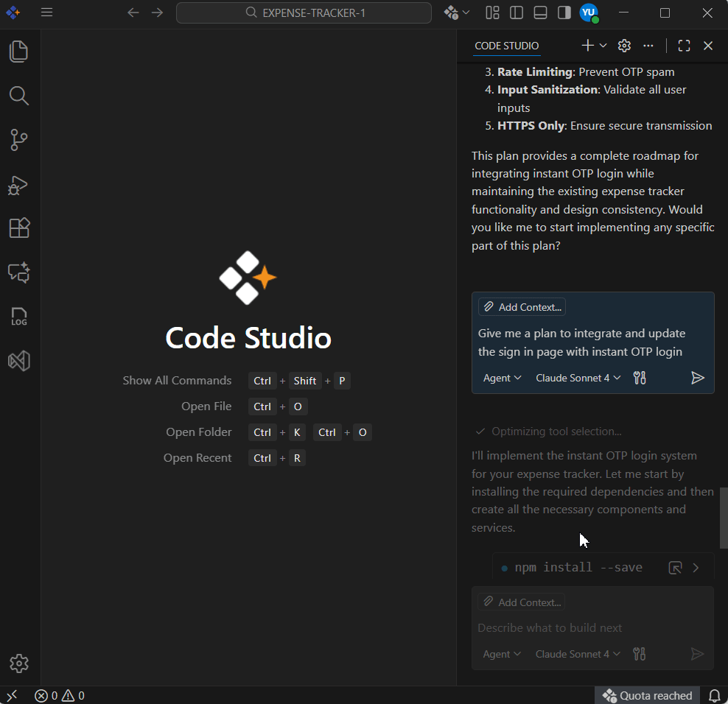
Task: Open the Run and Debug view
Action: click(x=19, y=184)
